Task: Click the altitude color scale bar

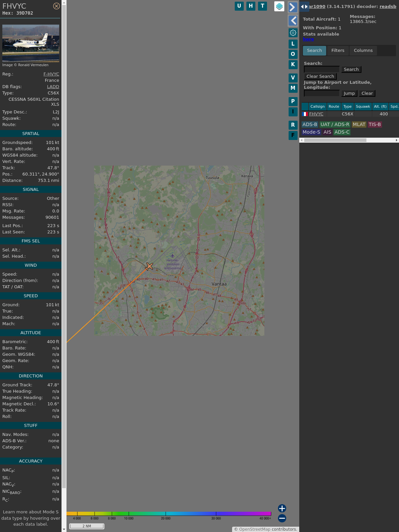Action: [x=169, y=514]
